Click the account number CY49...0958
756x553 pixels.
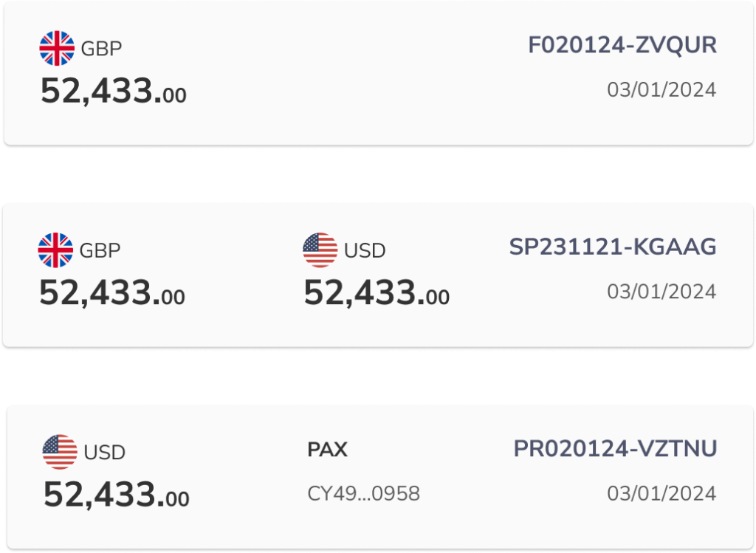363,492
